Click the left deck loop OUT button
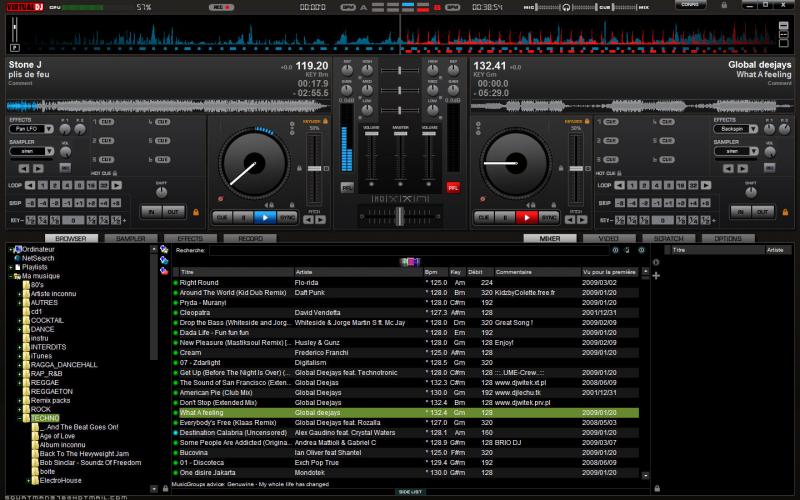 coord(173,212)
